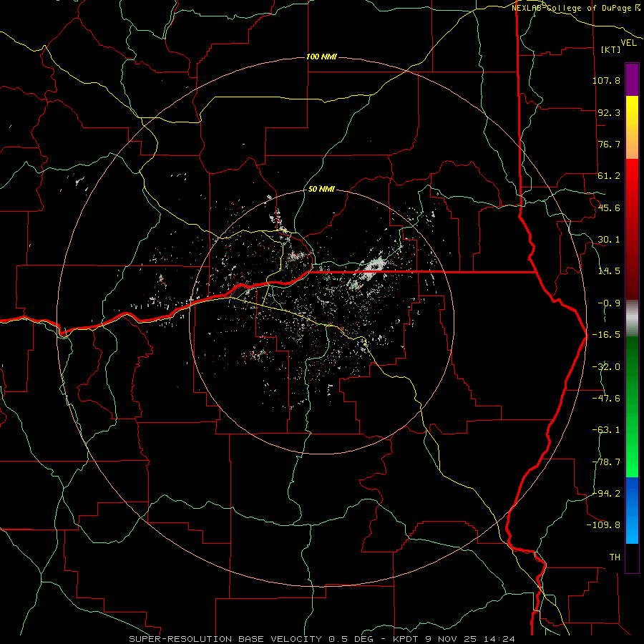Click the 107.8 velocity scale value

pyautogui.click(x=606, y=80)
